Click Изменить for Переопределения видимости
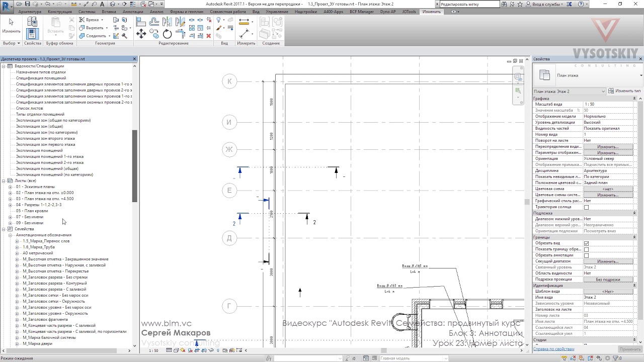Screen dimensions: 644x362 click(608, 147)
